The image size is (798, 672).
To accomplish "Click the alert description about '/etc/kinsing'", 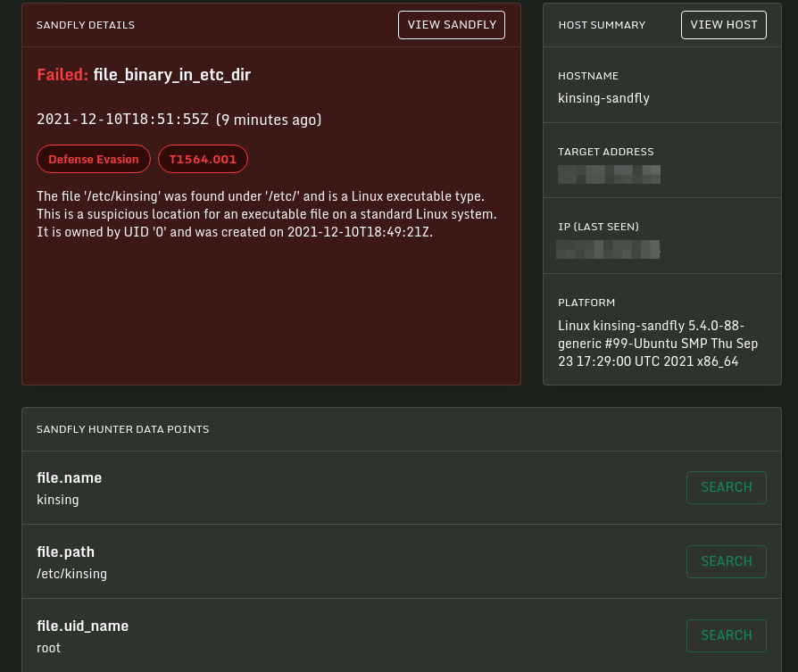I will pos(267,214).
